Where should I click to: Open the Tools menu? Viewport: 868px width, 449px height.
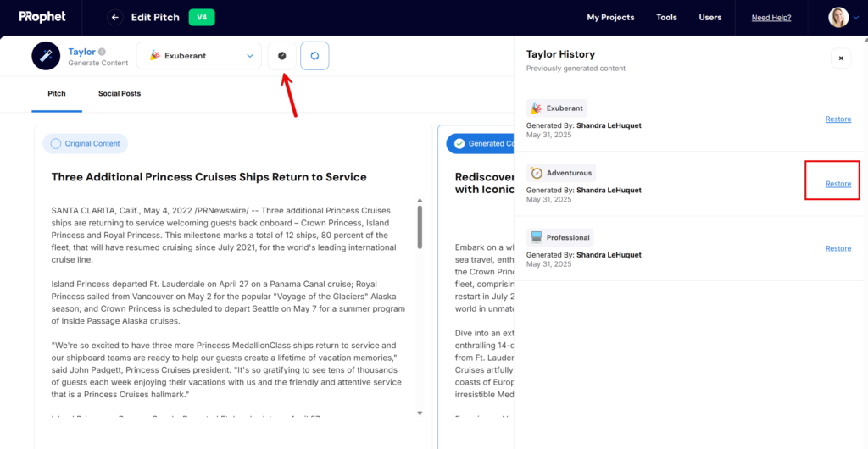coord(666,18)
